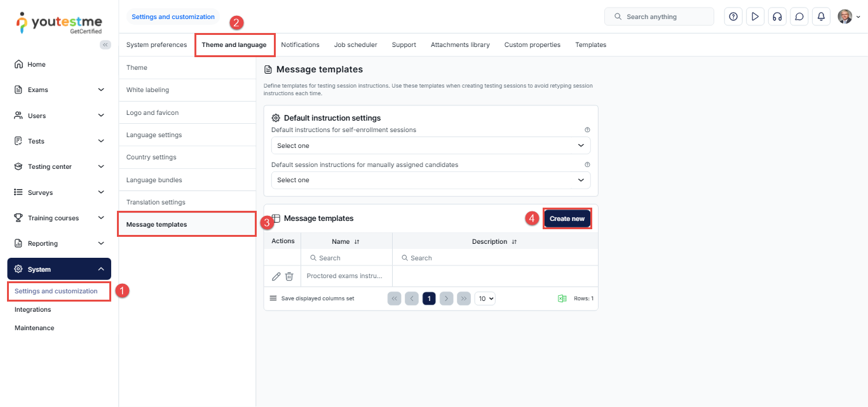Expand the Tests sidebar menu
The image size is (868, 407).
coord(59,141)
